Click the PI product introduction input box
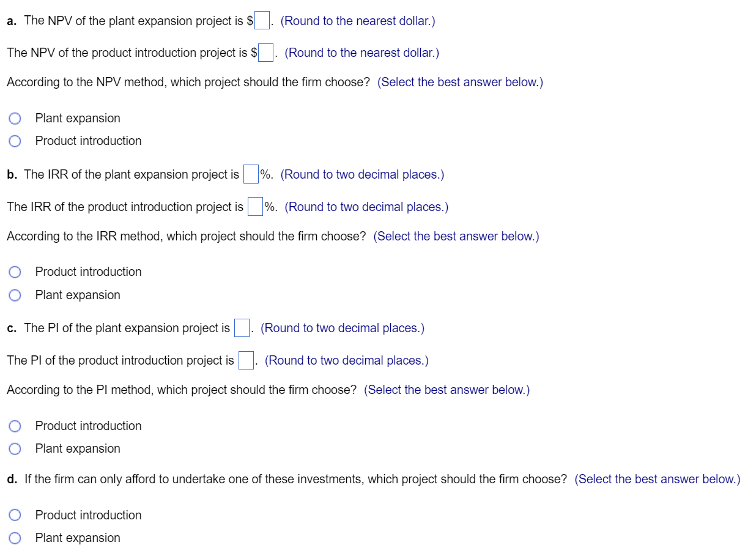The image size is (756, 553). click(x=245, y=360)
